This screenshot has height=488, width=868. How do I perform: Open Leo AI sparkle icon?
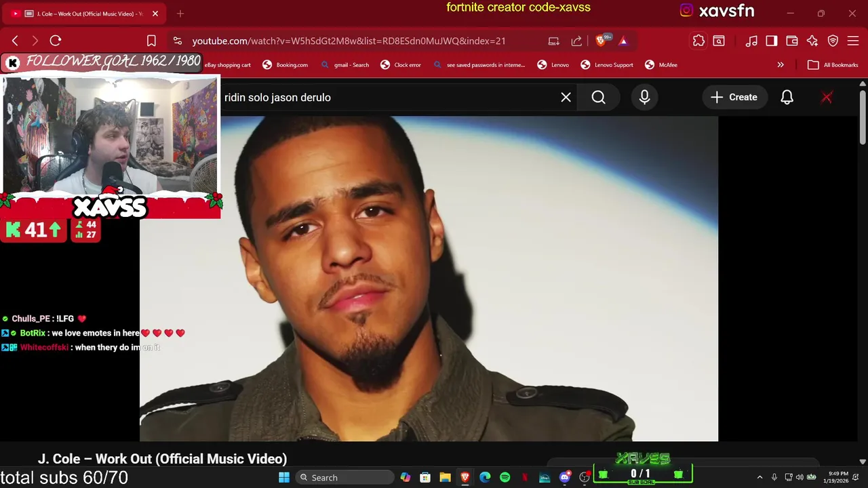(812, 41)
